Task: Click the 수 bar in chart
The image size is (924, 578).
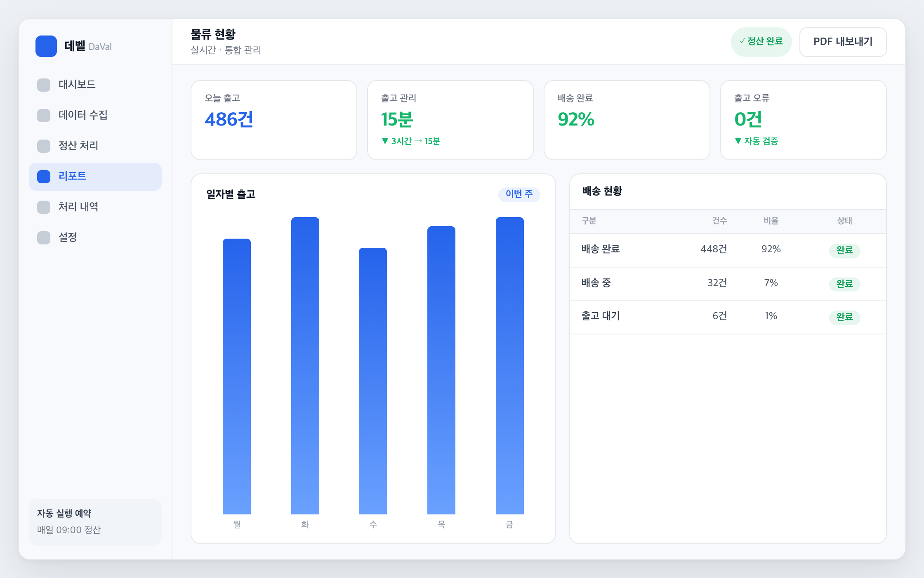Action: (x=373, y=381)
